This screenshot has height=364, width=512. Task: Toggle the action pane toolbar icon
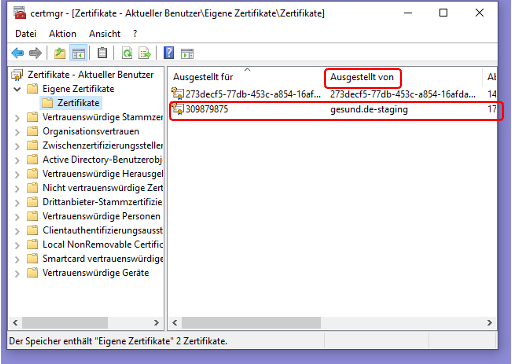(x=187, y=54)
